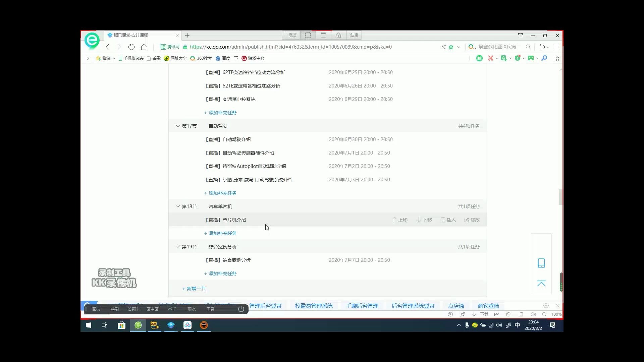
Task: Click the green game controller icon
Action: click(531, 58)
